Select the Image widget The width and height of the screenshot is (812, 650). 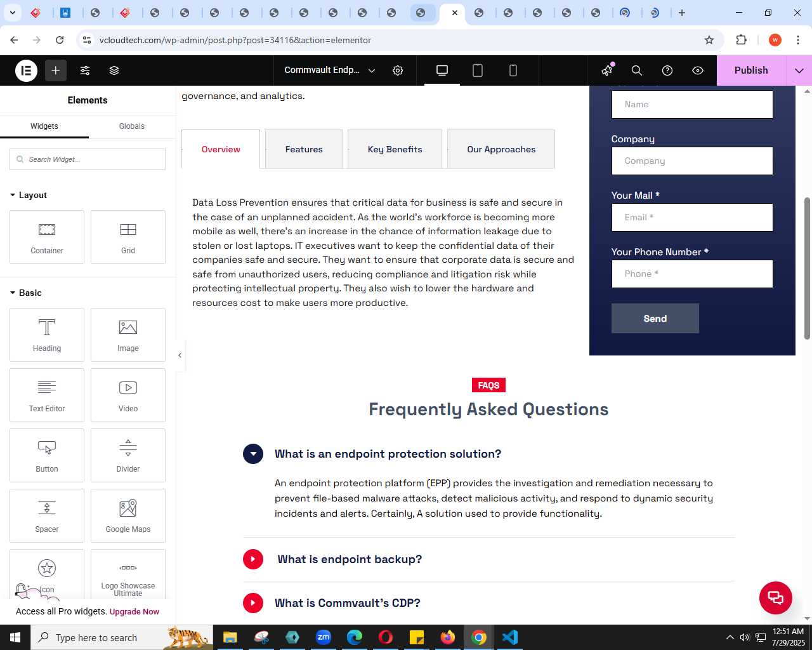128,335
